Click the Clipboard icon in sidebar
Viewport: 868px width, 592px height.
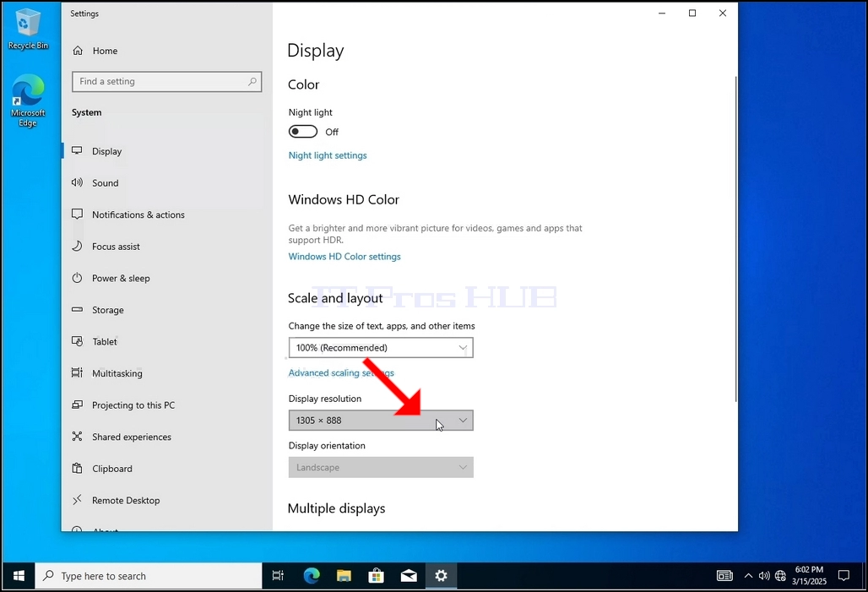(x=78, y=468)
